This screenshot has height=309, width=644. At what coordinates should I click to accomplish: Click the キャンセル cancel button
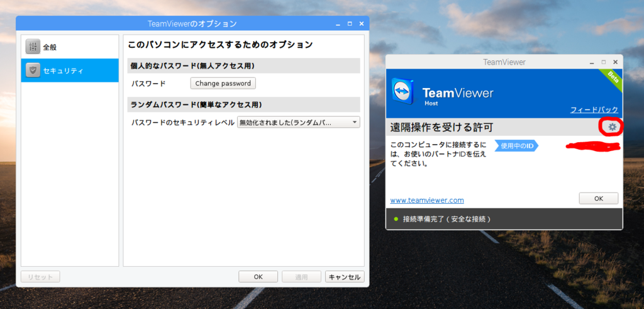click(345, 277)
